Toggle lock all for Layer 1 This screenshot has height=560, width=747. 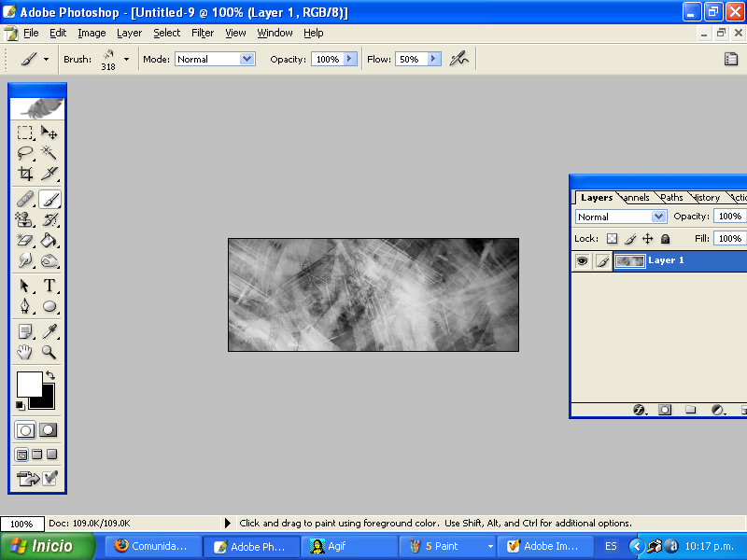(x=665, y=239)
